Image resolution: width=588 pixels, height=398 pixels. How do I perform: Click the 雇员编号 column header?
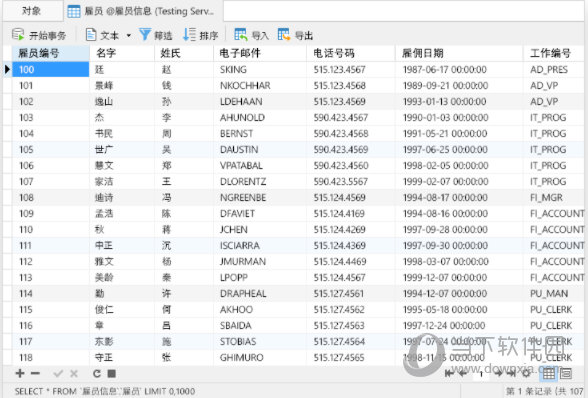50,53
